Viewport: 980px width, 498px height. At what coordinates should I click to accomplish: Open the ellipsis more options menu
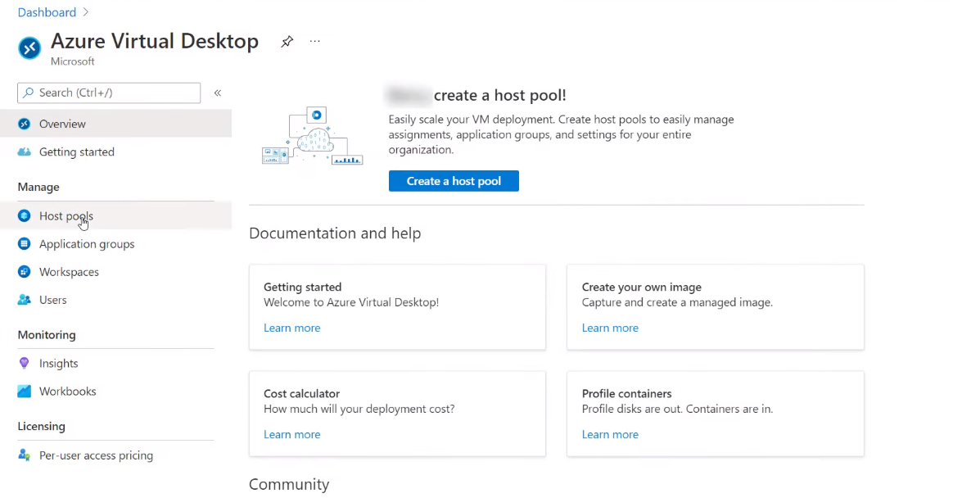tap(315, 42)
